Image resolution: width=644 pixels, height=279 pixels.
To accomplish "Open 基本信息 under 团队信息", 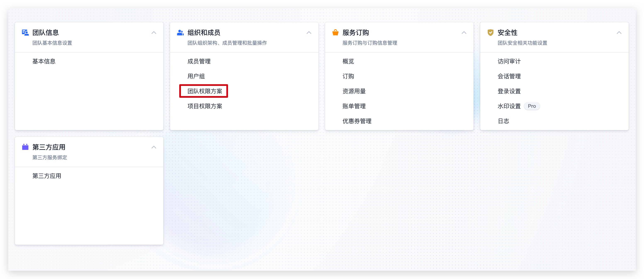I will click(44, 61).
